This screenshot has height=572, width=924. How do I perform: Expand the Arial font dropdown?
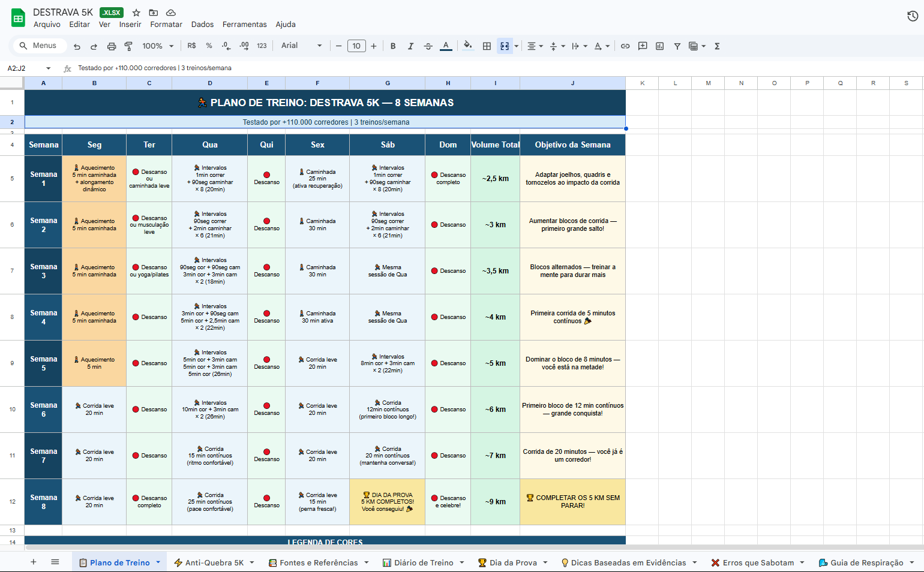(301, 46)
